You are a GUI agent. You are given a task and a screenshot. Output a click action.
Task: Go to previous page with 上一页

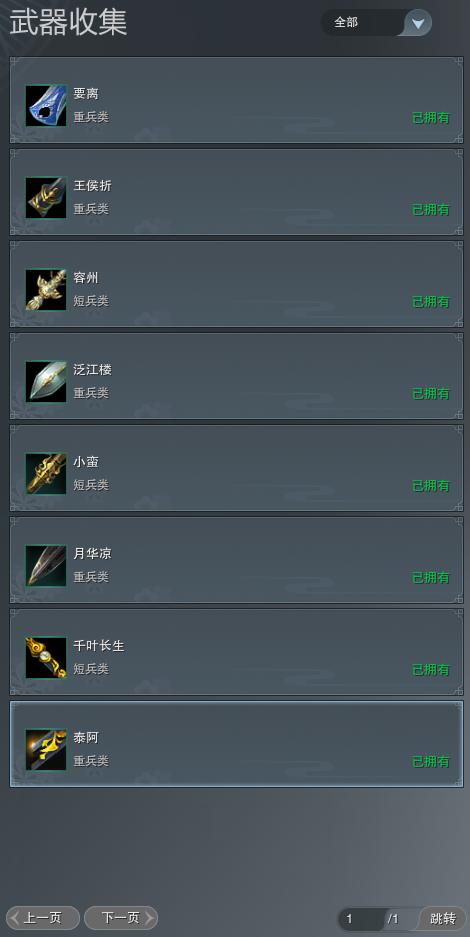(x=42, y=918)
